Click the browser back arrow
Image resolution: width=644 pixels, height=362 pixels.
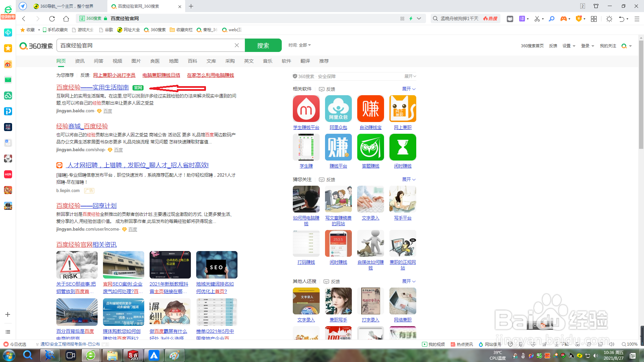click(x=23, y=19)
